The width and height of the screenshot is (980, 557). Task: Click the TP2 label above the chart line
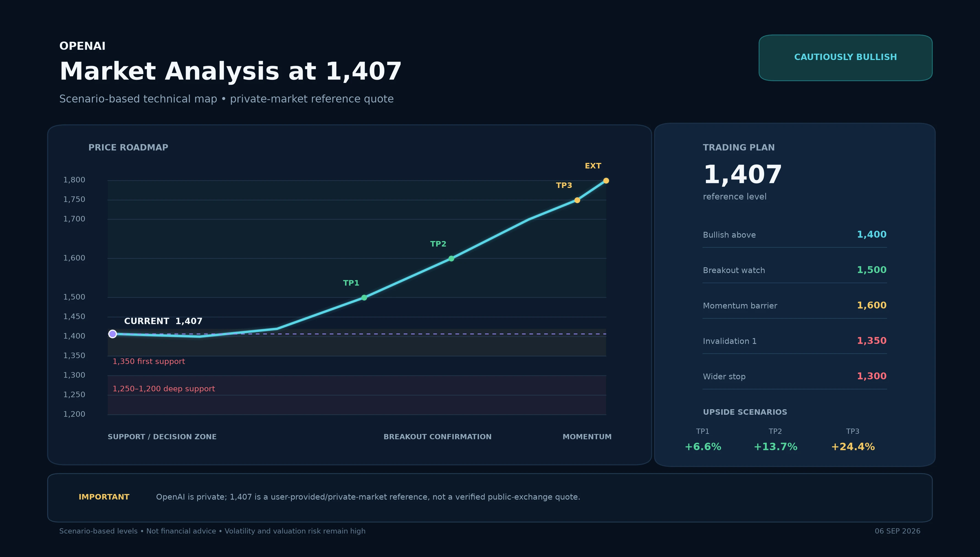click(438, 244)
